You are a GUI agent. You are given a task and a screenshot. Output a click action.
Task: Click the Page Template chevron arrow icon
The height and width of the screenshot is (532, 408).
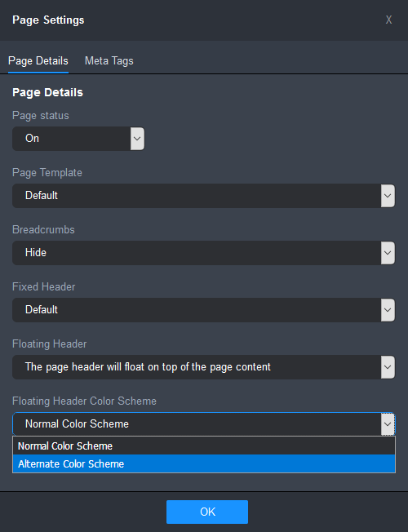click(388, 196)
